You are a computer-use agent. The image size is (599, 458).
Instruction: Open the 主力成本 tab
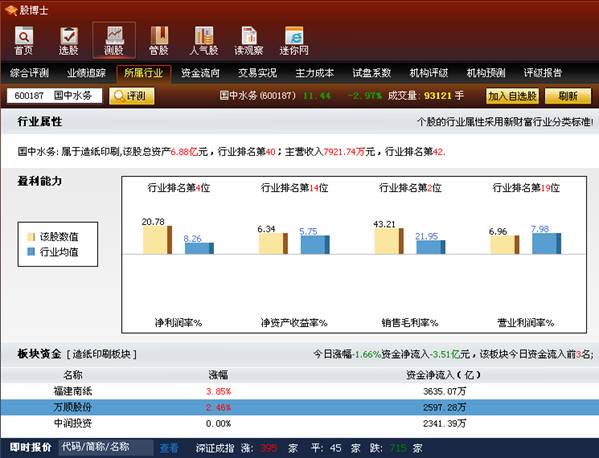314,73
